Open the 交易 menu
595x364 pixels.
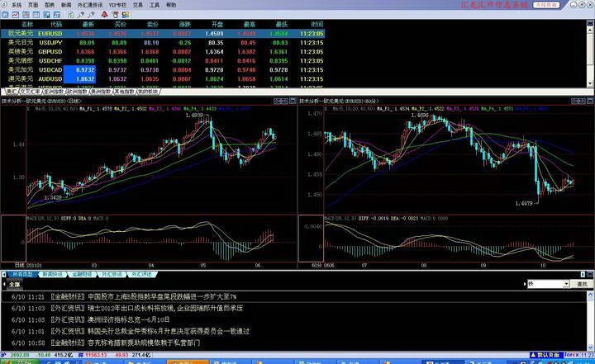click(138, 5)
